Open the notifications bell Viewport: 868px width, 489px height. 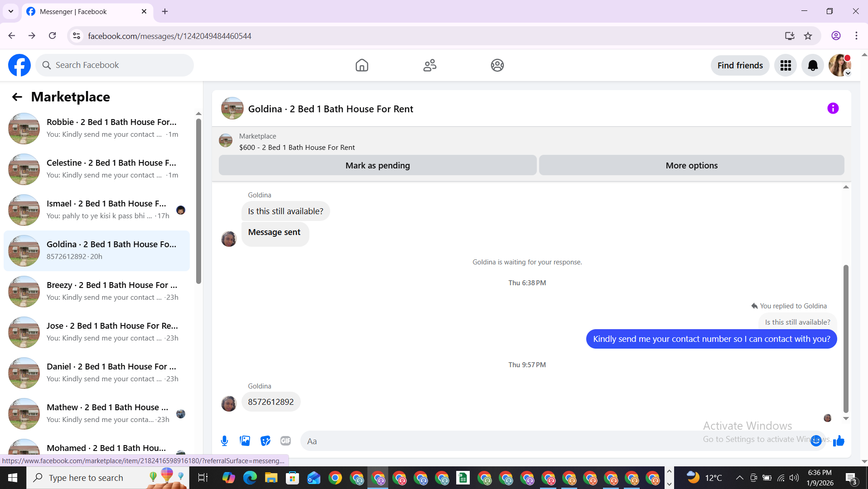813,66
